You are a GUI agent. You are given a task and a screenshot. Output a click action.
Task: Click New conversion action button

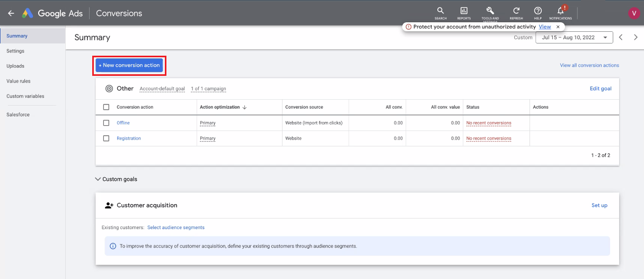[129, 65]
